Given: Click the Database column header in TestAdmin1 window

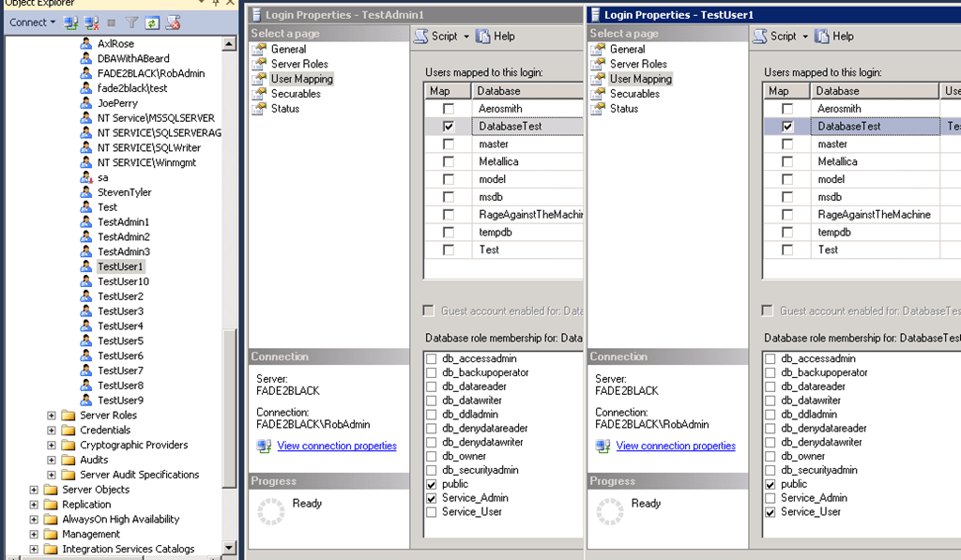Looking at the screenshot, I should click(527, 91).
